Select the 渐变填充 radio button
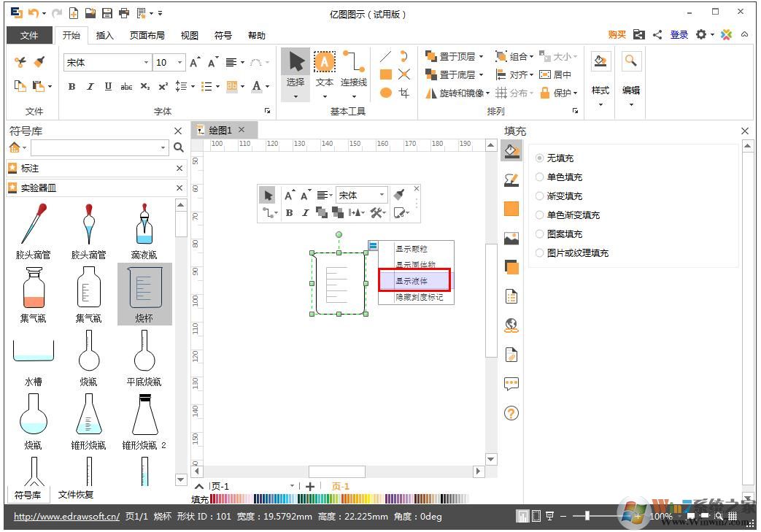This screenshot has width=761, height=532. pos(541,196)
